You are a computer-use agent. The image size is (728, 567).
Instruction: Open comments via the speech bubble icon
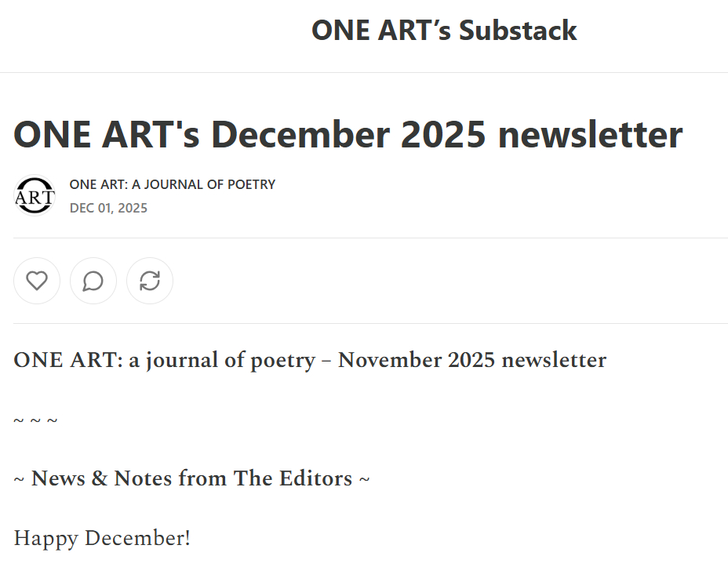93,281
